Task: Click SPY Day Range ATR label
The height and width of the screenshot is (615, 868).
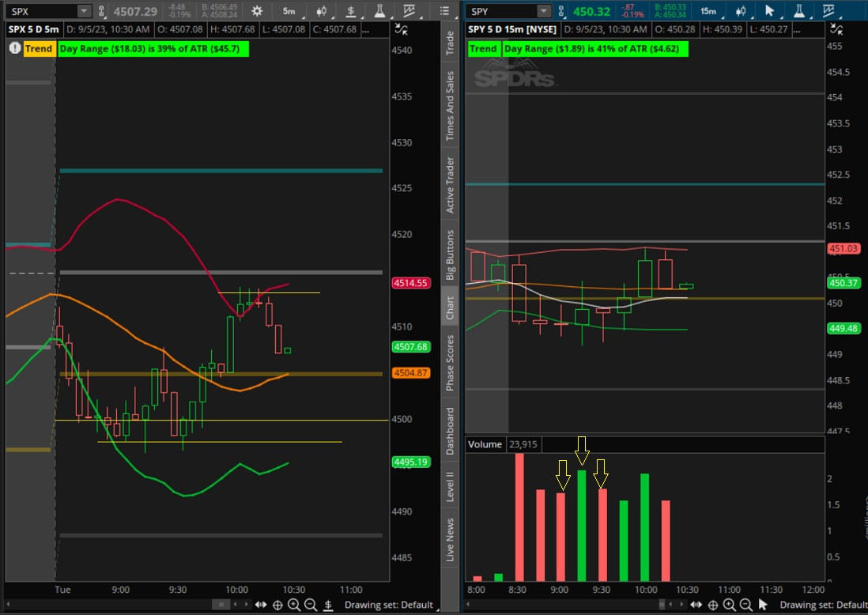Action: point(595,49)
